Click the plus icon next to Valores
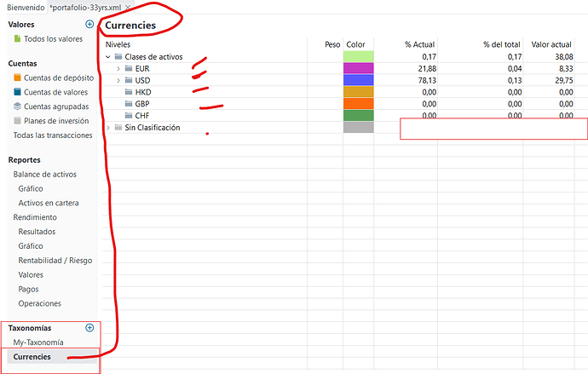Image resolution: width=588 pixels, height=374 pixels. click(89, 25)
